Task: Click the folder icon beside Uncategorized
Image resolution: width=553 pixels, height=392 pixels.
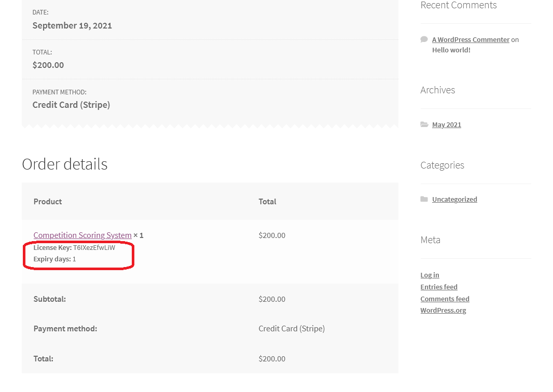Action: tap(424, 199)
